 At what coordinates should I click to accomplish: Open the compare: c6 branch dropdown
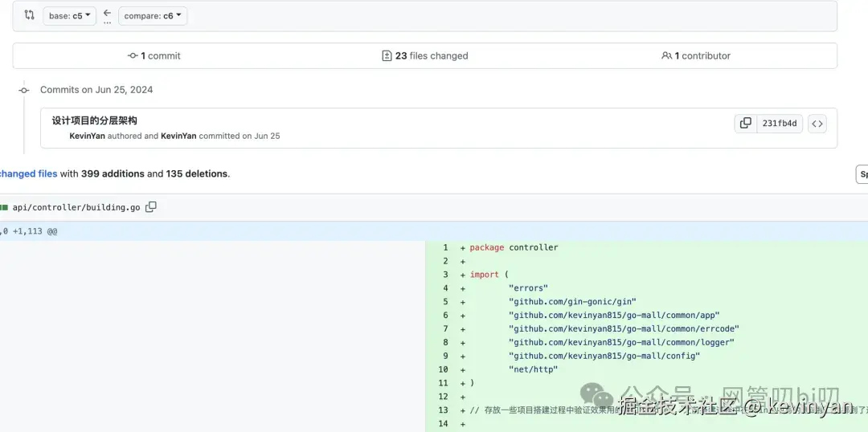(153, 16)
